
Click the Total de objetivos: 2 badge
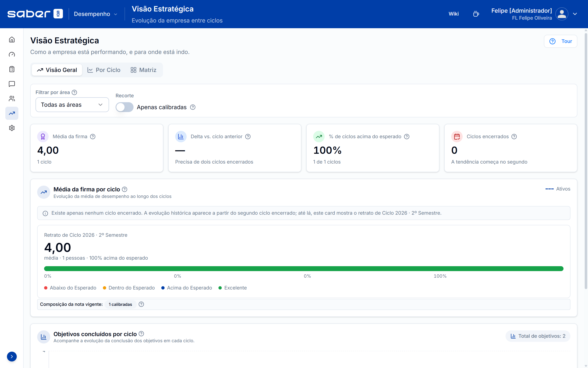coord(538,336)
